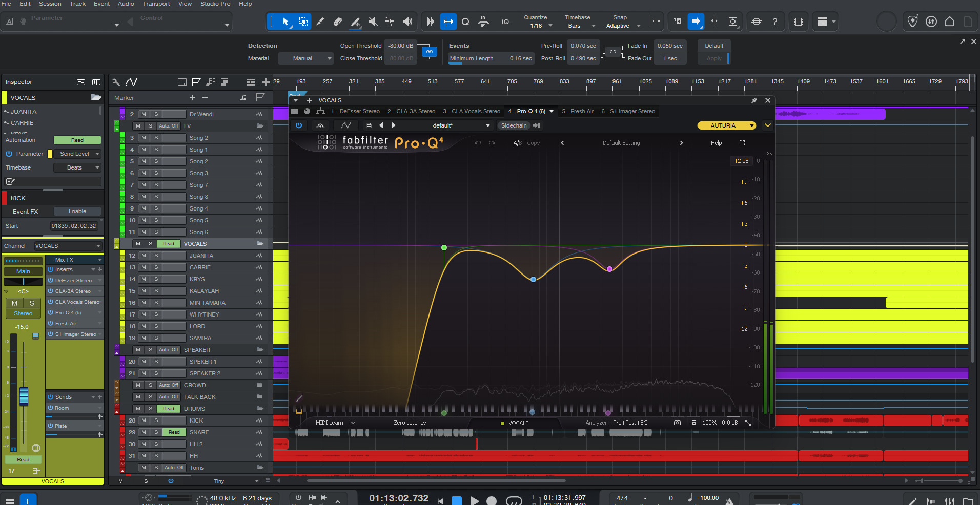Screen dimensions: 980x505
Task: Click the Pro-Q undo arrow
Action: (478, 143)
